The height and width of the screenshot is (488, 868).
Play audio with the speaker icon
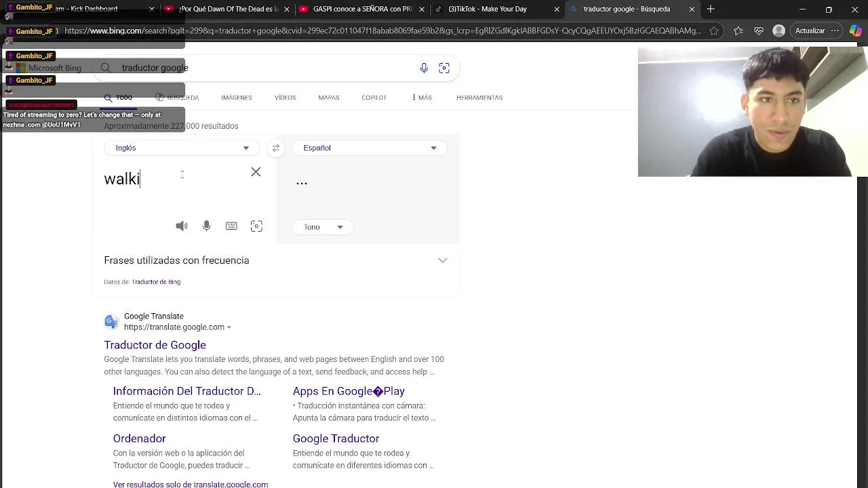click(182, 226)
